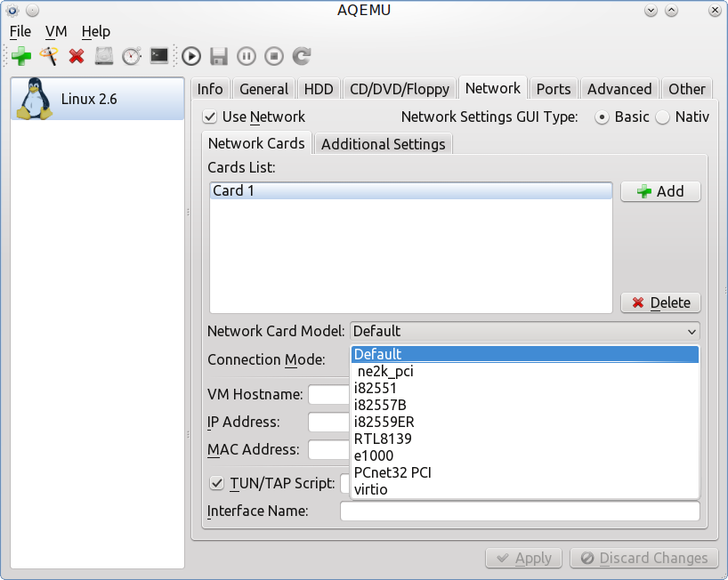Image resolution: width=728 pixels, height=580 pixels.
Task: Open the File menu
Action: coord(20,31)
